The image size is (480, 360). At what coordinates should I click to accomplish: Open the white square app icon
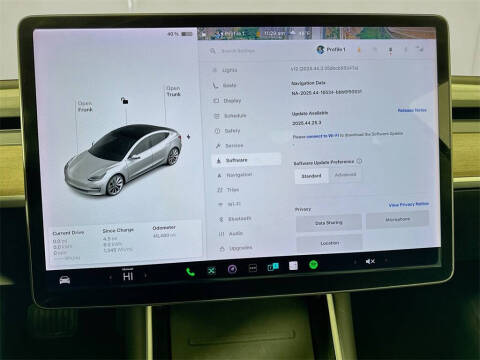[x=293, y=266]
